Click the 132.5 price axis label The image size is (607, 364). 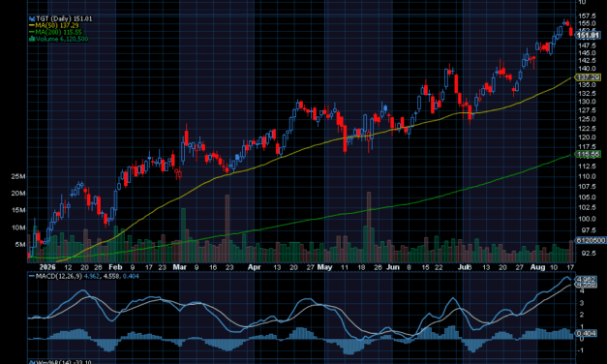[x=588, y=93]
